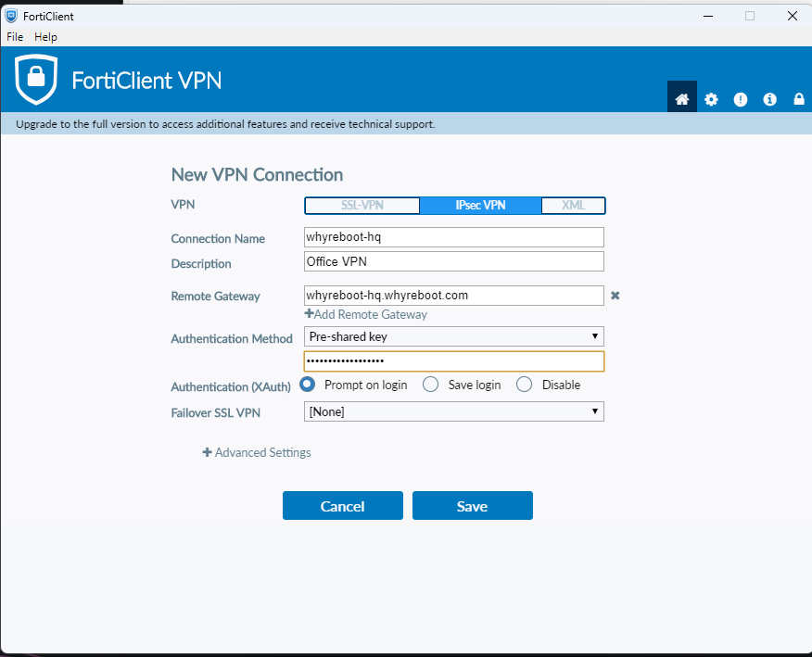
Task: Click the Authentication (XAuth) label
Action: (231, 386)
